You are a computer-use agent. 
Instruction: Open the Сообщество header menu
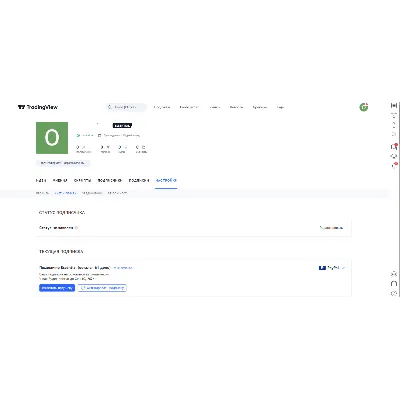(x=189, y=107)
